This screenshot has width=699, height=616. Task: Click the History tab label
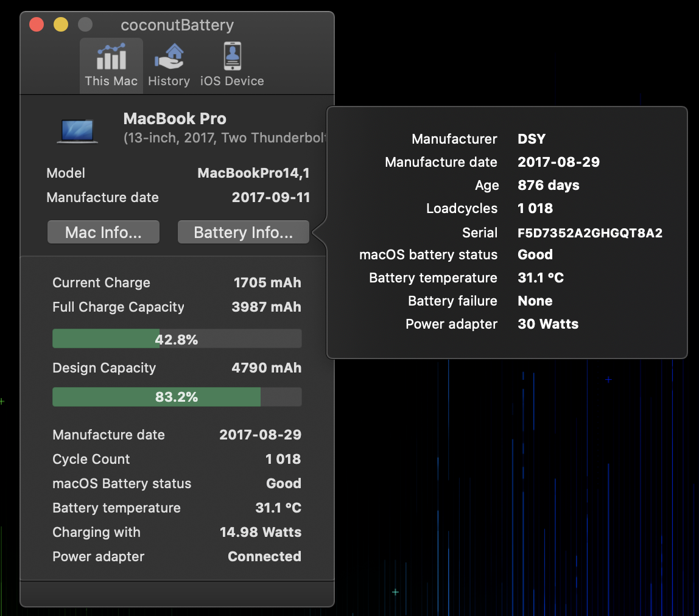(169, 81)
